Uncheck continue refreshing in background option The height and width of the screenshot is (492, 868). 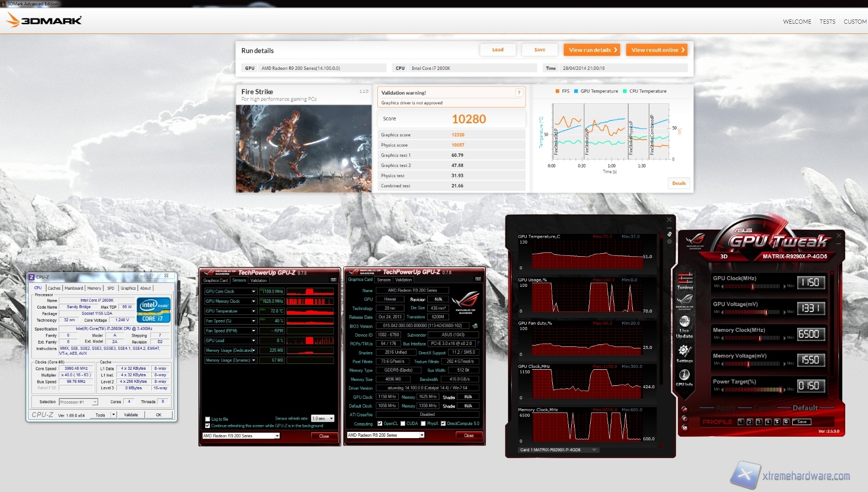tap(208, 426)
